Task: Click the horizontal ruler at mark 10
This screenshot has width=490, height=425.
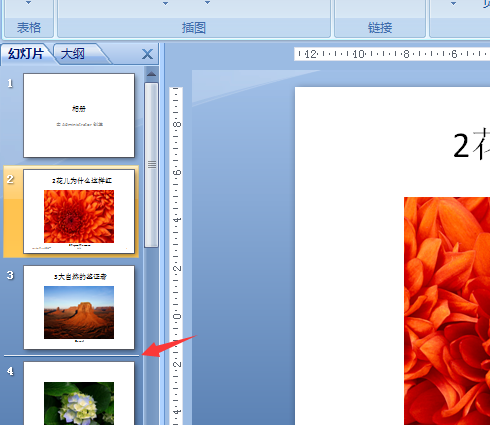Action: point(359,54)
